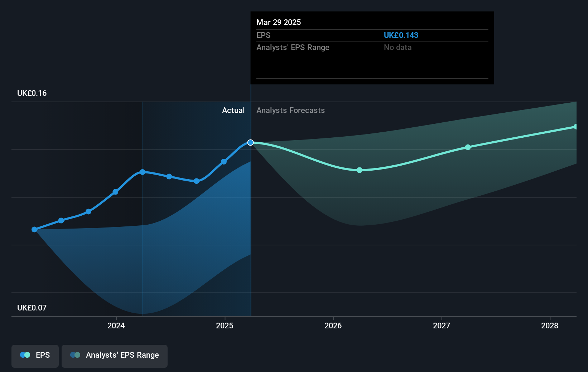Select the peak EPS dot near early 2024
The height and width of the screenshot is (372, 588).
142,172
